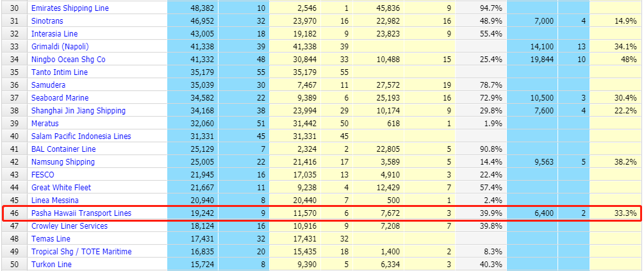Select the 20,940 cell in Linea Messina row
The height and width of the screenshot is (271, 644).
[x=192, y=201]
